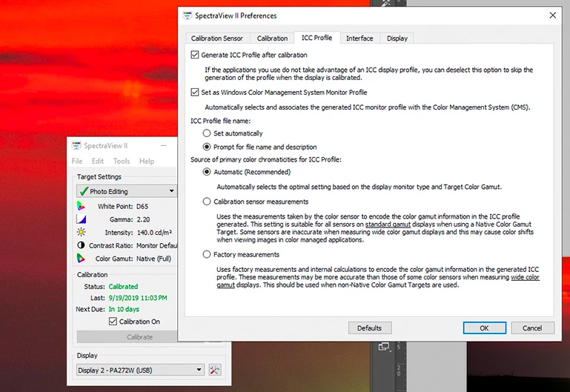Click the screen mode icon in Photoshop toolbar
The height and width of the screenshot is (392, 570).
[384, 347]
